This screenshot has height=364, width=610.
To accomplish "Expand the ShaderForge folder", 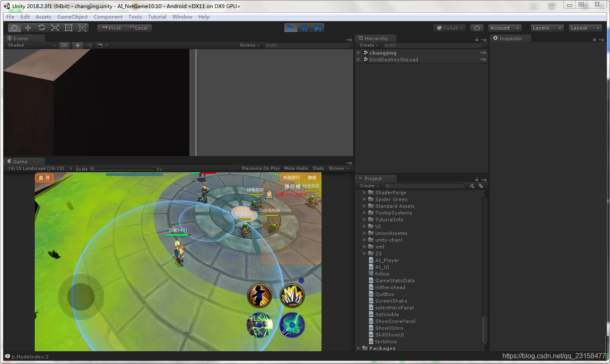I will click(x=365, y=193).
